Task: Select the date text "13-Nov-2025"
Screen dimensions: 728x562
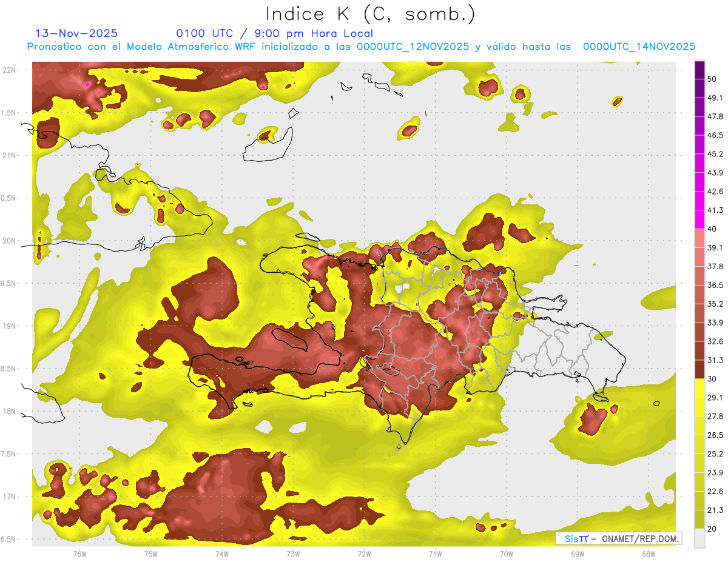Action: click(77, 33)
